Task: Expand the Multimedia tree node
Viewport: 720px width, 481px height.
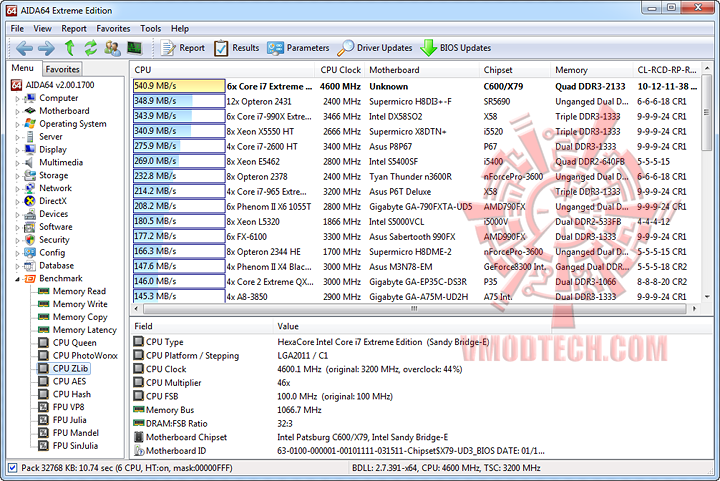Action: (17, 162)
